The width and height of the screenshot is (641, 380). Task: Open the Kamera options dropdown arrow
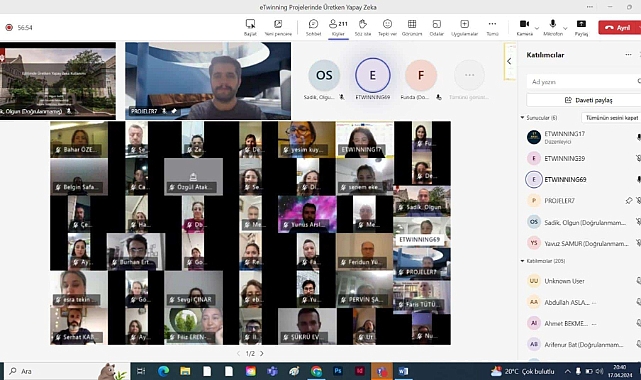click(537, 28)
